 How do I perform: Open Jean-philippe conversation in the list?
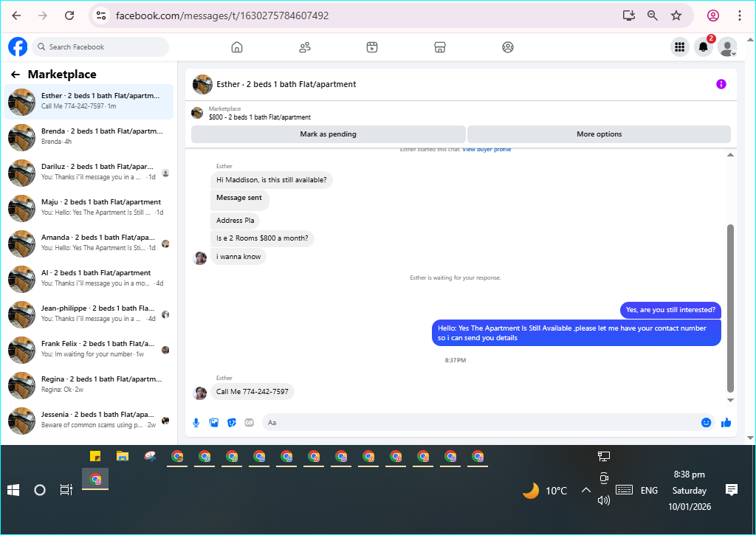(x=89, y=314)
